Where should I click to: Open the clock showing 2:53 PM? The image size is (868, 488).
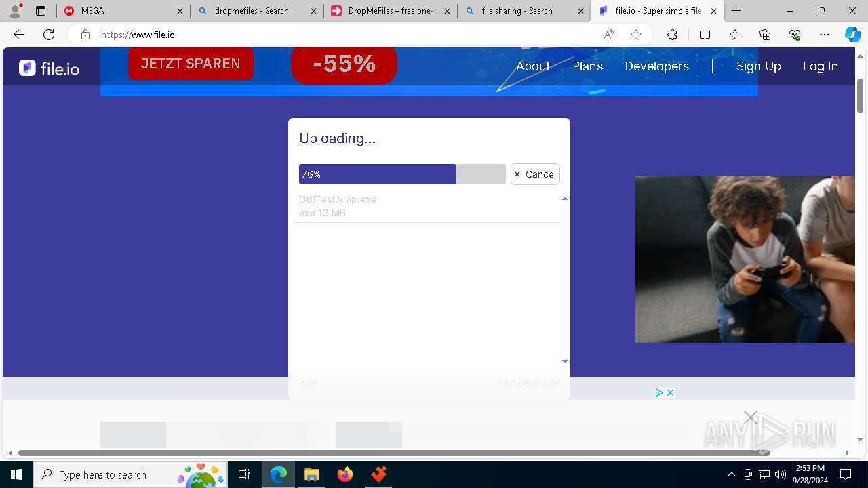810,474
